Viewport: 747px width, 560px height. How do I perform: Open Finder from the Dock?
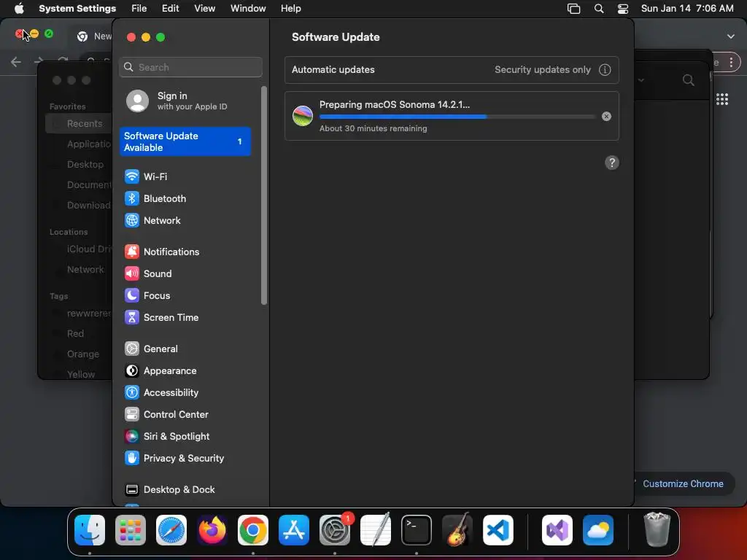[90, 530]
